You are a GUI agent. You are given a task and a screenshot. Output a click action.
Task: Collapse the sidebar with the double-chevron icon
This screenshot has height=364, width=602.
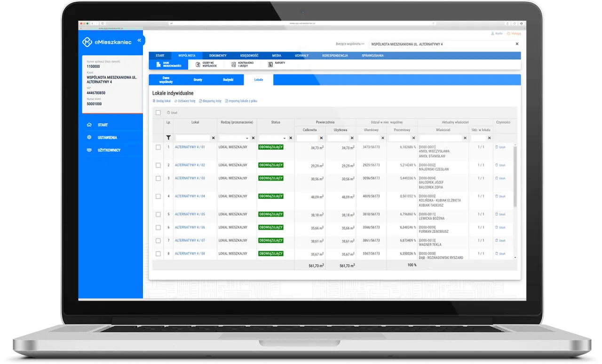[139, 40]
